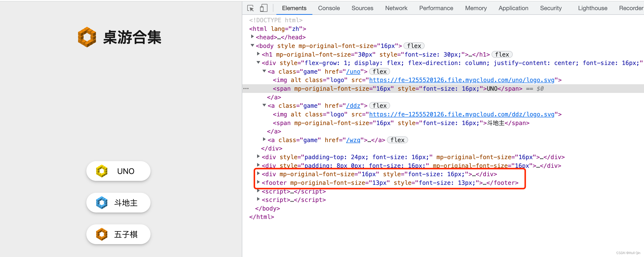Open the Lighthouse tab
Screen dimensions: 644x257
click(x=592, y=8)
